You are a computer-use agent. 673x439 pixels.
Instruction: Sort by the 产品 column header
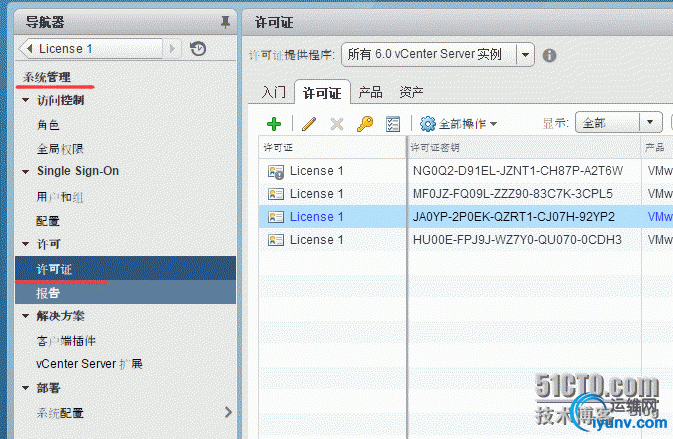[657, 148]
